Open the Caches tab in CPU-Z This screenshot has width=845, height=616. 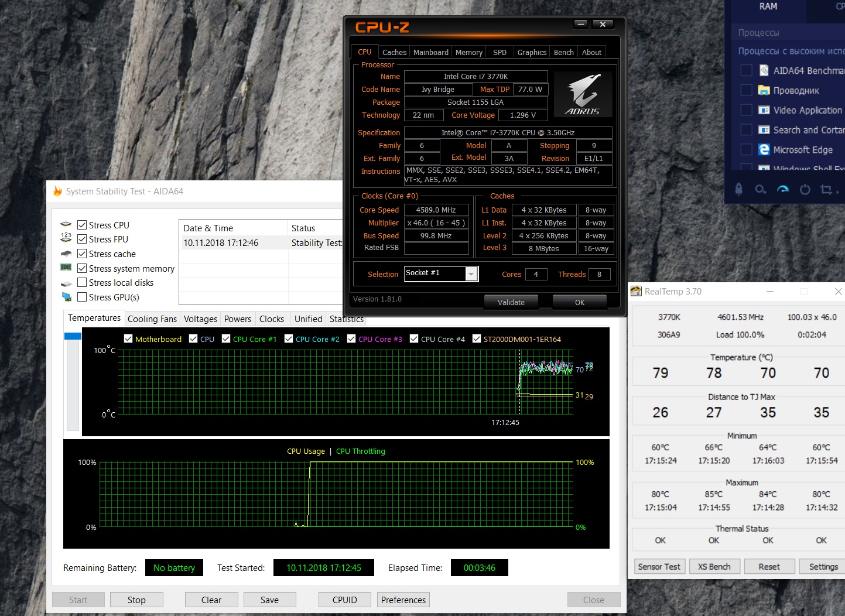394,52
